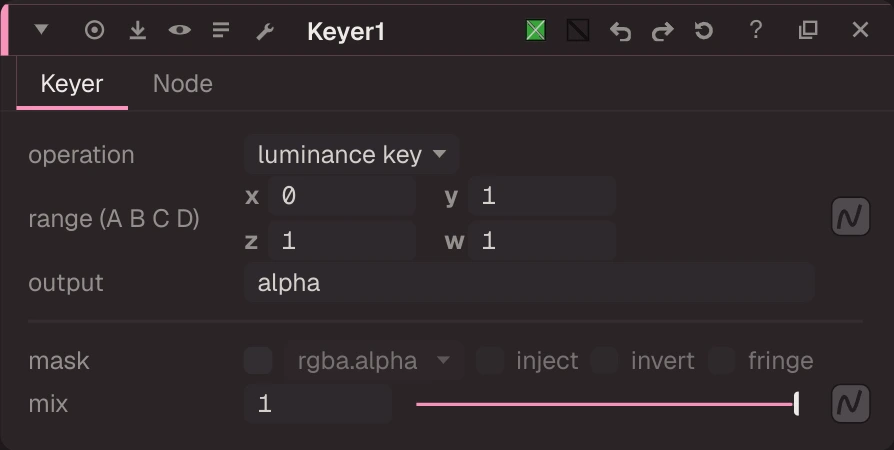Viewport: 894px width, 450px height.
Task: Click the range y value field
Action: pos(542,196)
